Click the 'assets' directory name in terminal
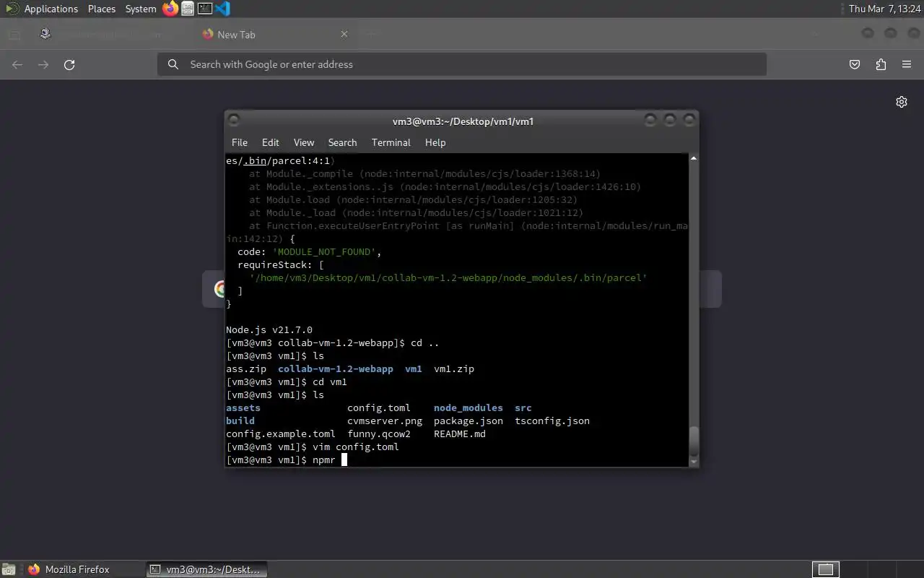This screenshot has width=924, height=578. pos(243,407)
